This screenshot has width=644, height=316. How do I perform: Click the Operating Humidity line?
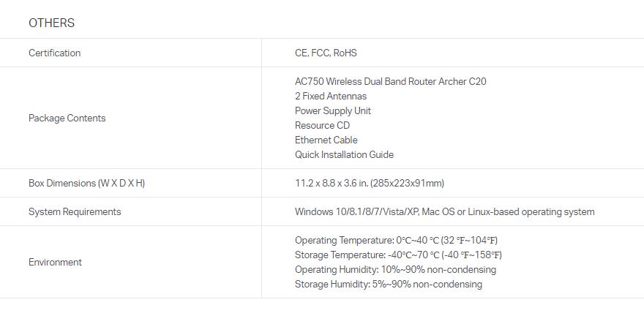[395, 269]
